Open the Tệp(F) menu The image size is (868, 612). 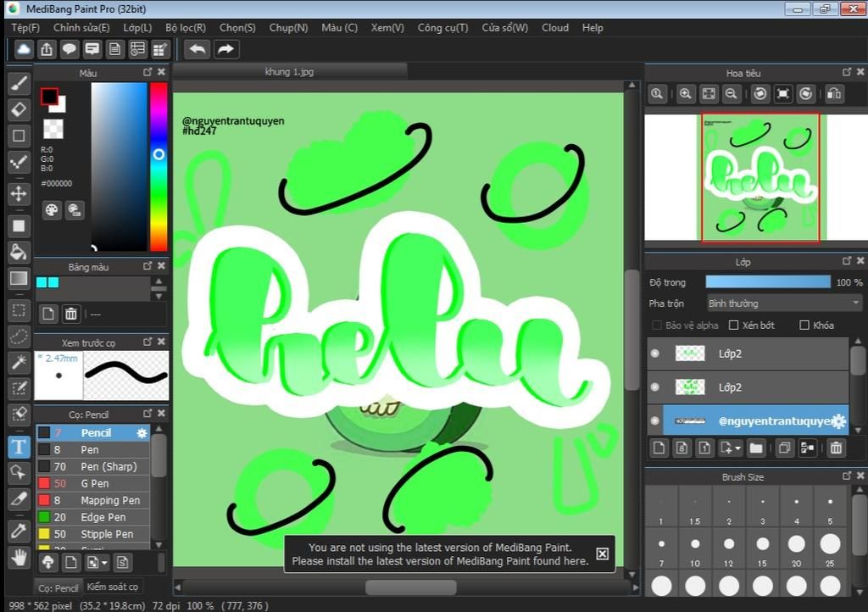(25, 28)
